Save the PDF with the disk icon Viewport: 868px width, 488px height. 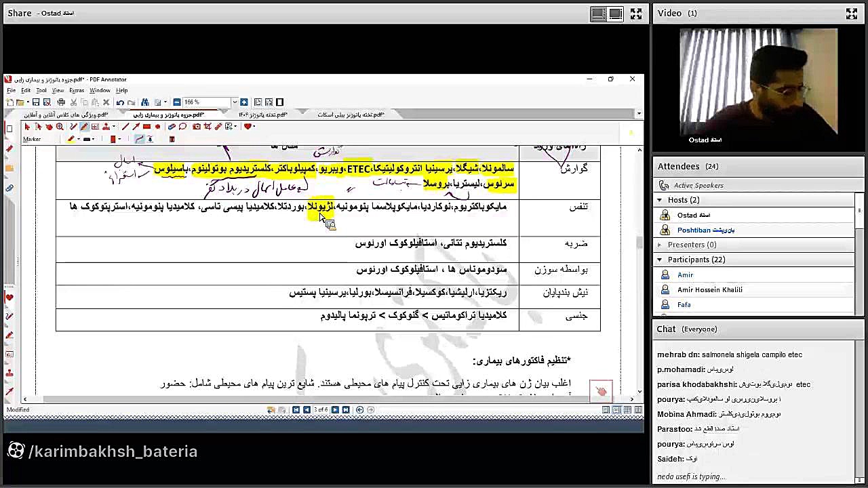(35, 102)
